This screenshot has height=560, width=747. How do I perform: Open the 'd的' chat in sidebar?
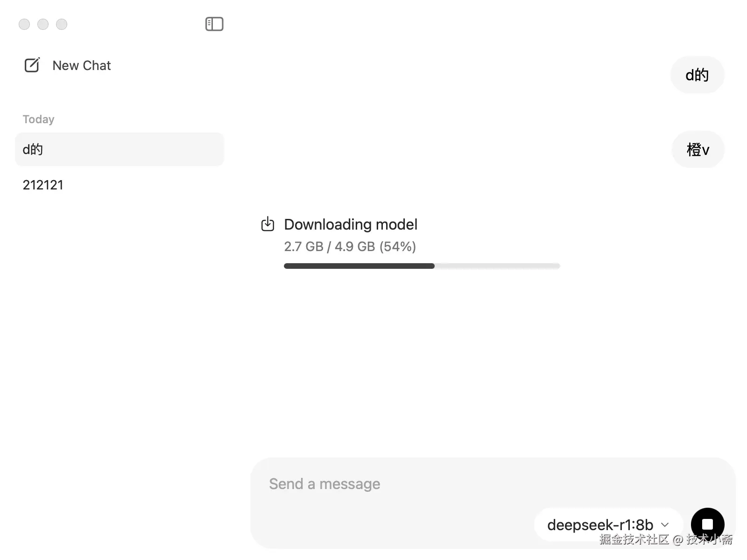coord(120,149)
